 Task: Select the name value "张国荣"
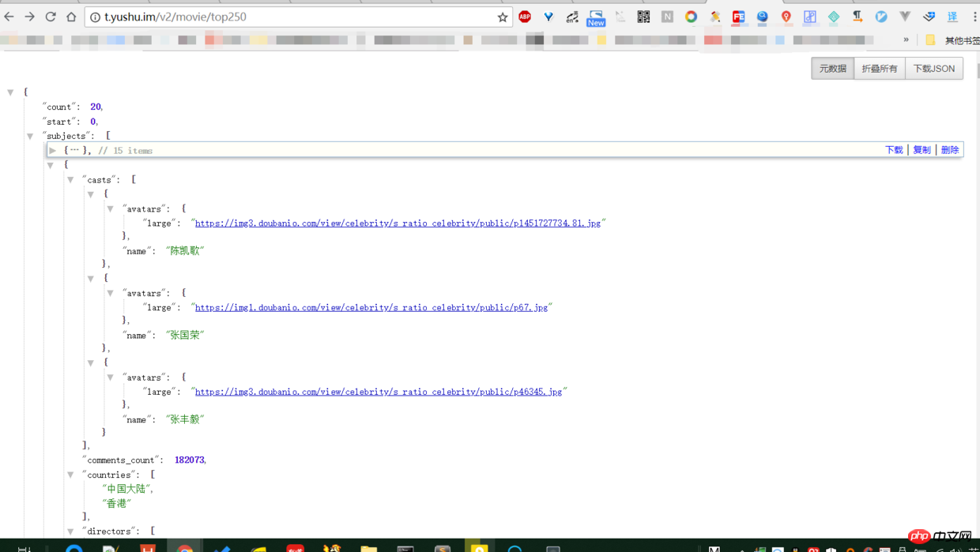(186, 336)
